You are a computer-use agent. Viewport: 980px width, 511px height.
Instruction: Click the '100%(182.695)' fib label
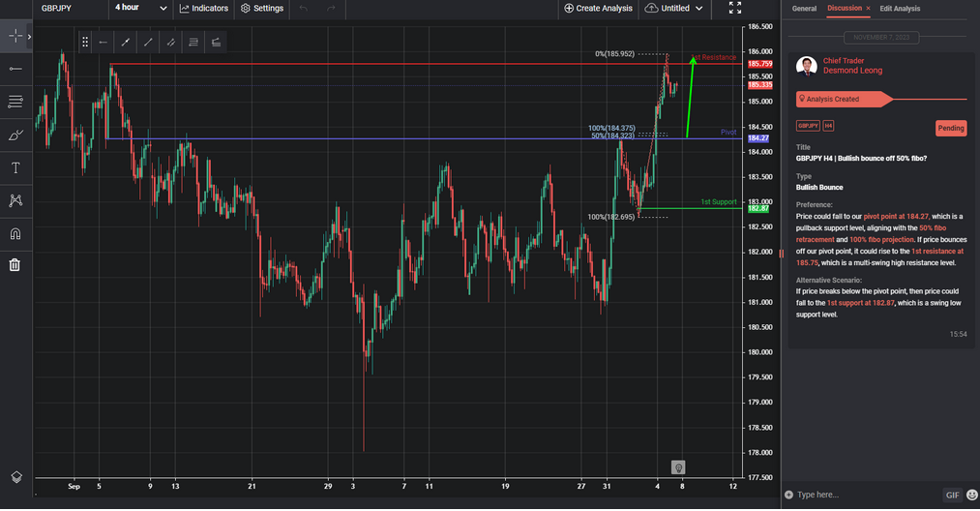[x=610, y=217]
